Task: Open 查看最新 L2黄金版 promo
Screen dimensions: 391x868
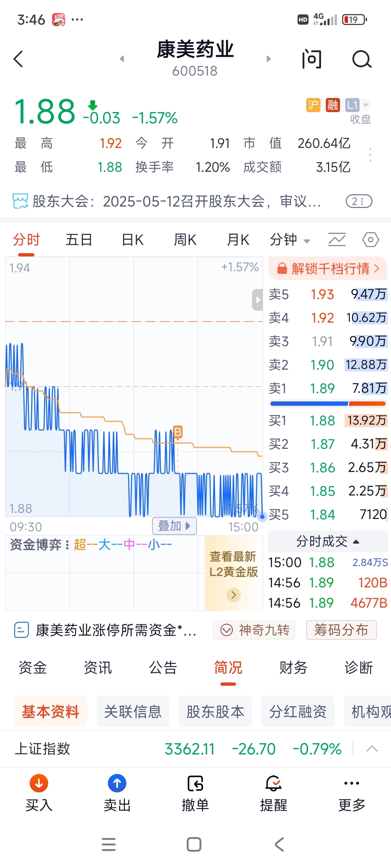Action: click(x=234, y=573)
